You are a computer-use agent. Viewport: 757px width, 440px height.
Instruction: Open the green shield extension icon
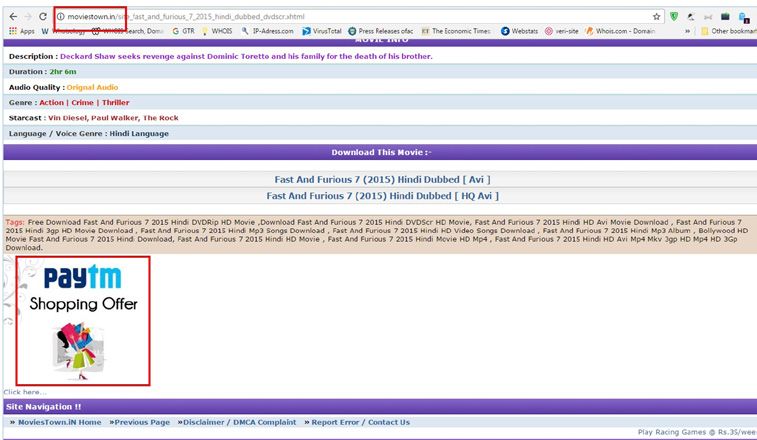(x=674, y=16)
